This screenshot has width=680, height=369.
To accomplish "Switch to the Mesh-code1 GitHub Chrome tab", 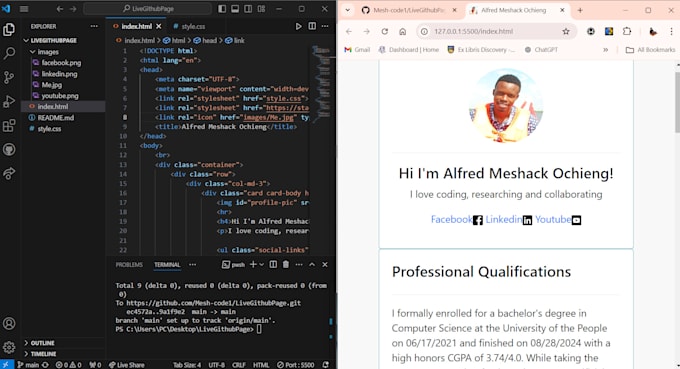I will point(409,10).
